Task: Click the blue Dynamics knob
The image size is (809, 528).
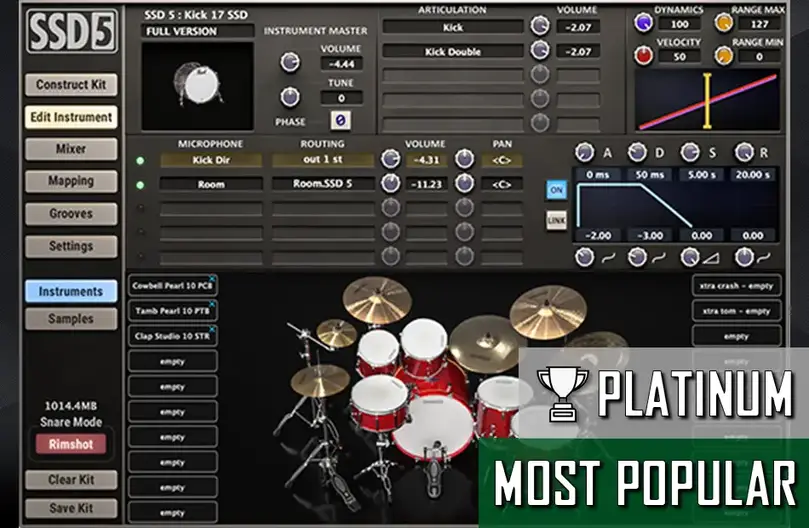Action: [643, 23]
